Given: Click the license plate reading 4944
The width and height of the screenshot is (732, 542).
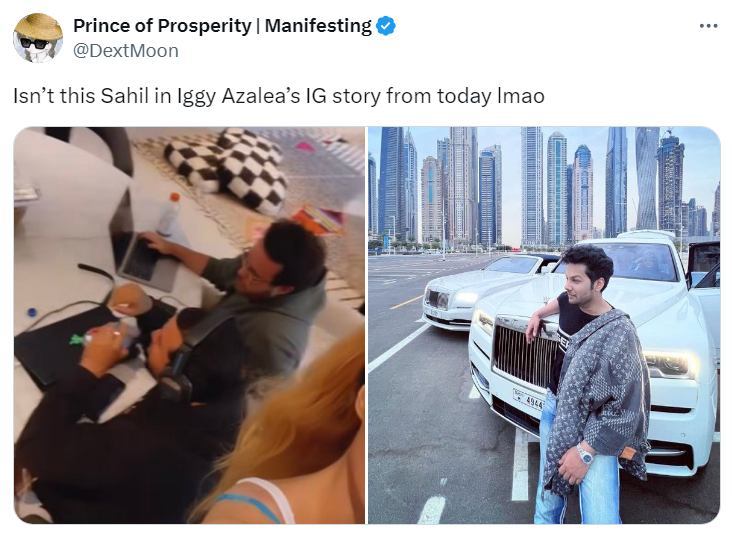Looking at the screenshot, I should click(528, 399).
